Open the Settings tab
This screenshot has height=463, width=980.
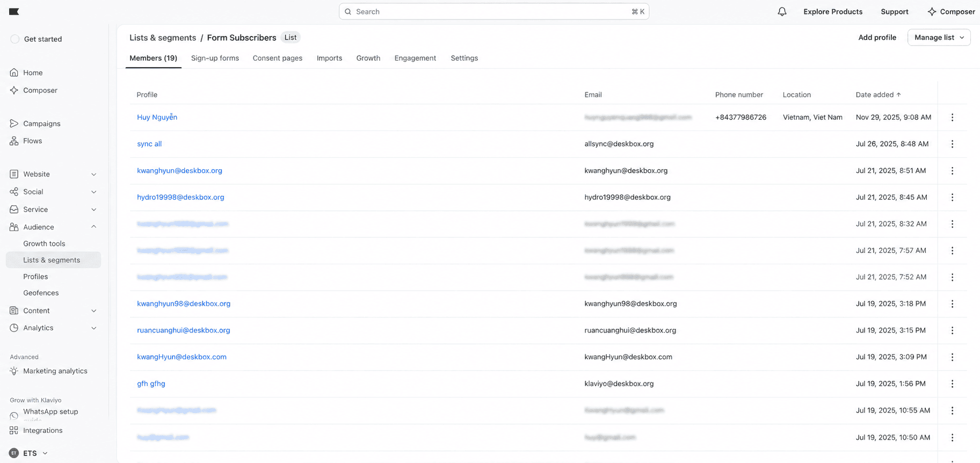(464, 58)
